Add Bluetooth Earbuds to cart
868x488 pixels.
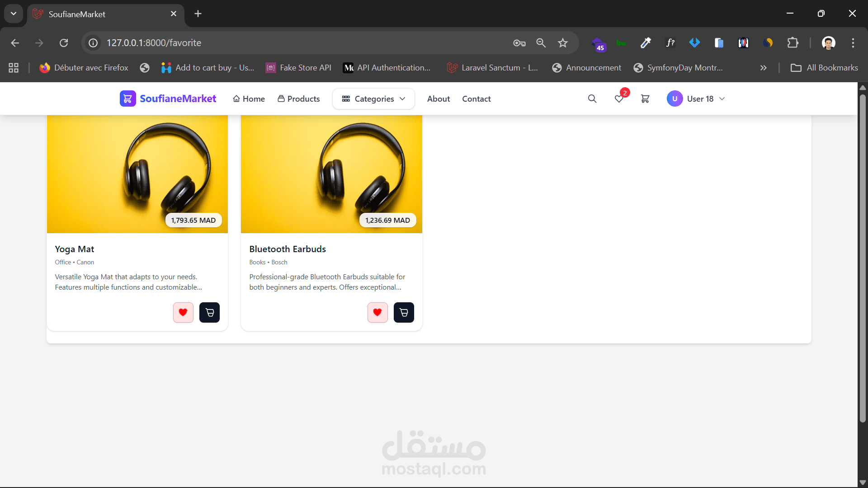point(404,312)
